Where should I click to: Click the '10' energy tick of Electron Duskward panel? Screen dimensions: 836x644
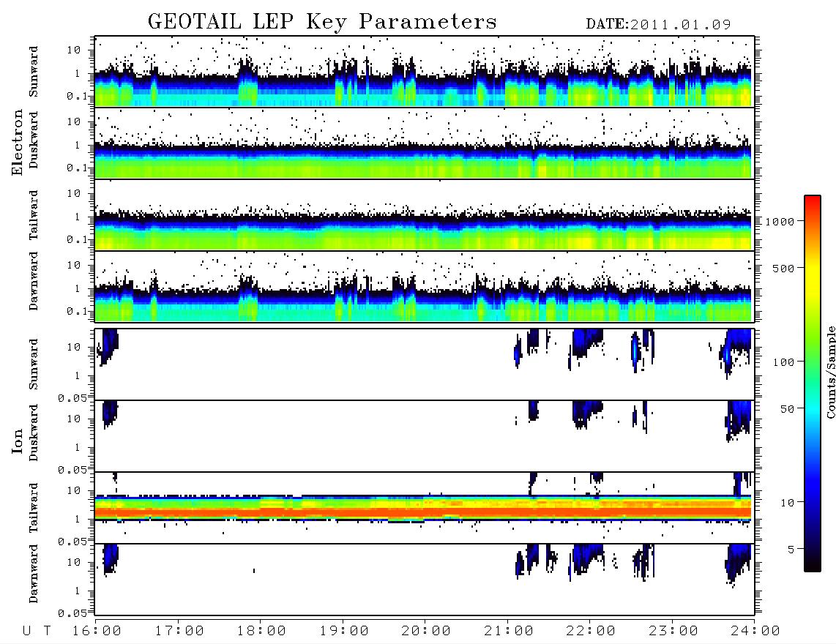pyautogui.click(x=74, y=121)
